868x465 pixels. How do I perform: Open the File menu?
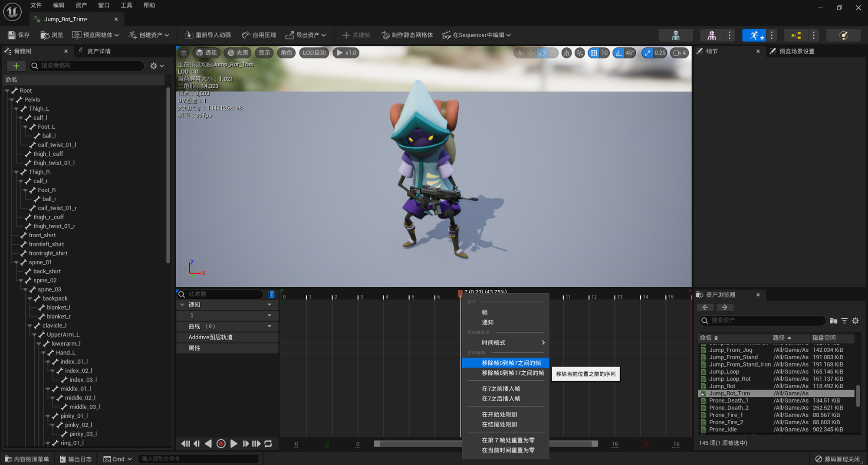tap(36, 5)
